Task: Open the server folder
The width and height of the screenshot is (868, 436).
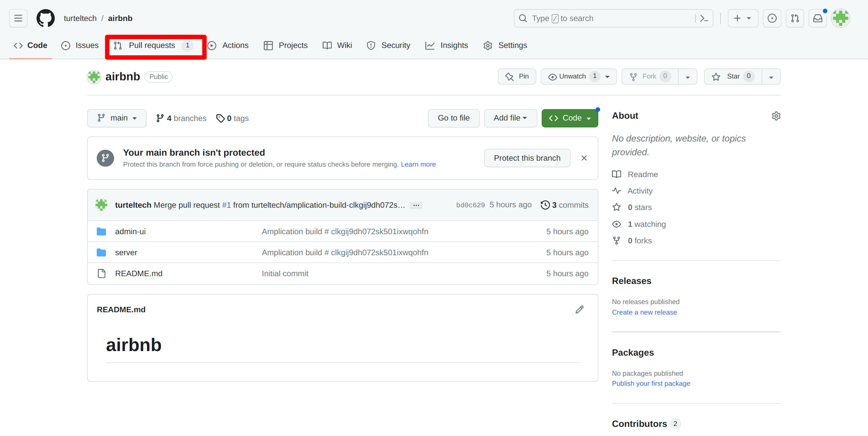Action: (126, 253)
